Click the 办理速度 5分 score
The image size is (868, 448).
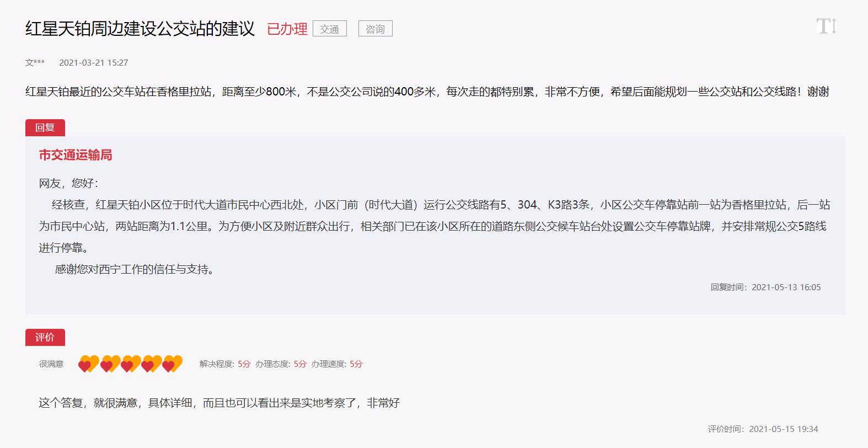click(x=337, y=364)
